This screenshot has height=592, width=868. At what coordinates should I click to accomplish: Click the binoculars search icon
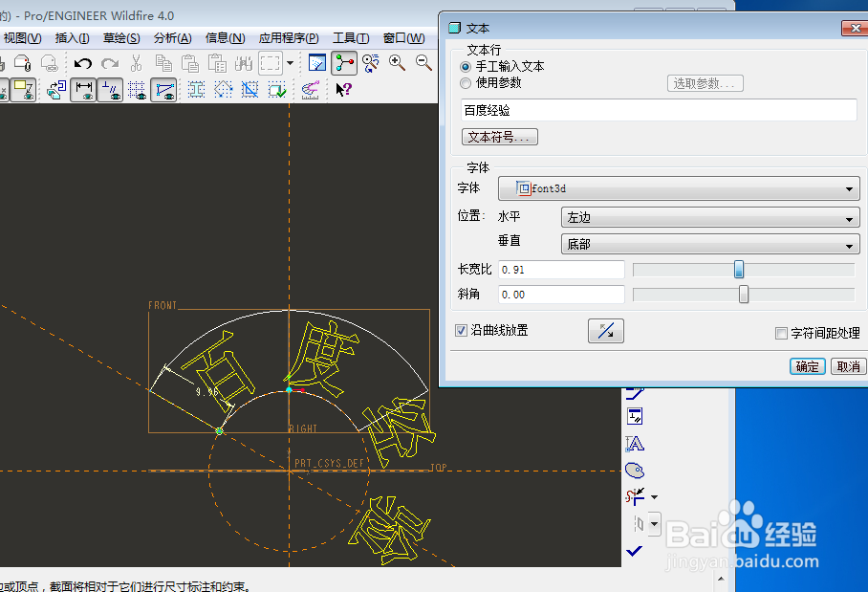(244, 63)
